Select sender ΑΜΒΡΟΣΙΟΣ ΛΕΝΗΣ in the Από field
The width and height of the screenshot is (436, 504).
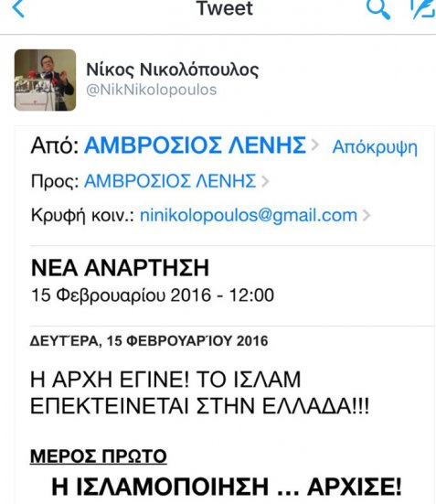click(x=195, y=145)
